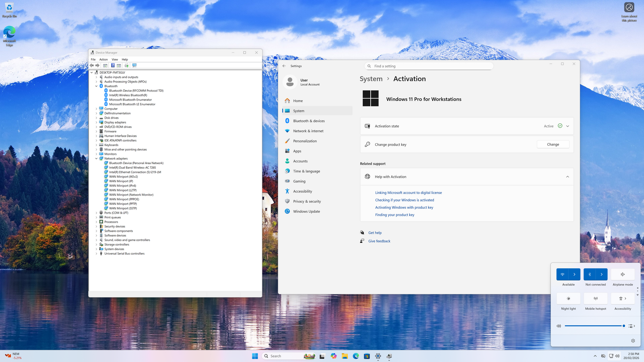Click the back arrow in Settings window
This screenshot has width=644, height=362.
pos(284,66)
